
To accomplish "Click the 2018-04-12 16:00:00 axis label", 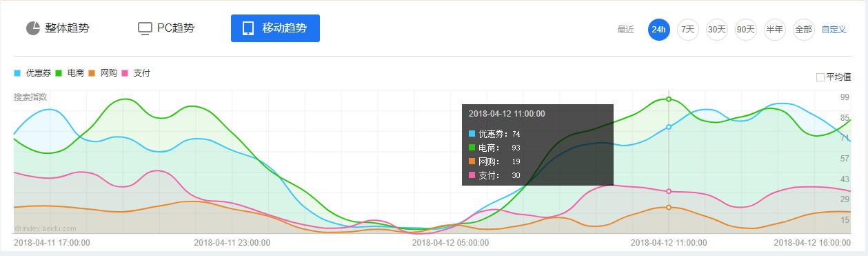I will pyautogui.click(x=812, y=243).
